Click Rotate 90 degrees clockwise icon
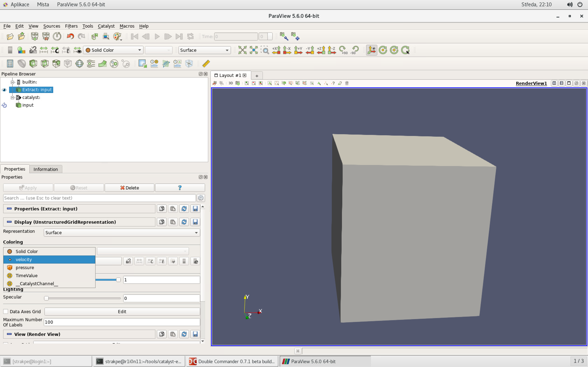 (343, 50)
